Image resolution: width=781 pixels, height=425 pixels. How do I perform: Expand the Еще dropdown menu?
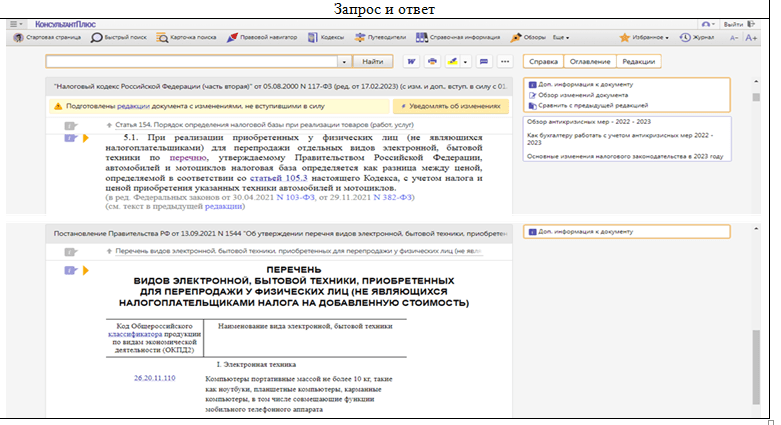561,37
